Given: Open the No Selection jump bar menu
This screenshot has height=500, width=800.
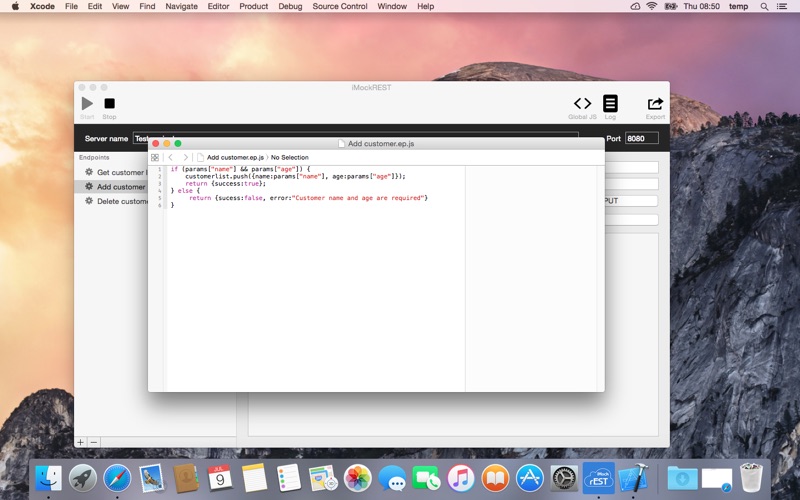Looking at the screenshot, I should (289, 157).
